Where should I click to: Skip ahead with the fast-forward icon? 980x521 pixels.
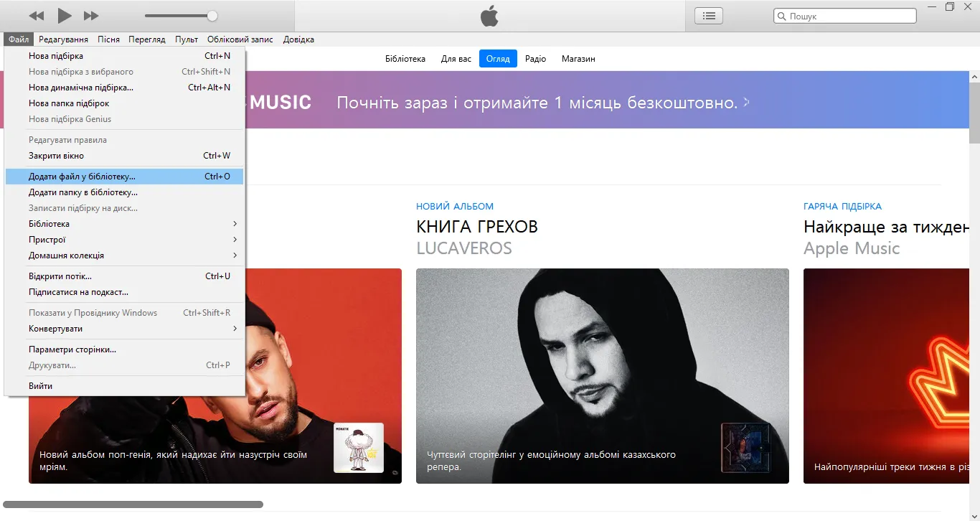91,16
